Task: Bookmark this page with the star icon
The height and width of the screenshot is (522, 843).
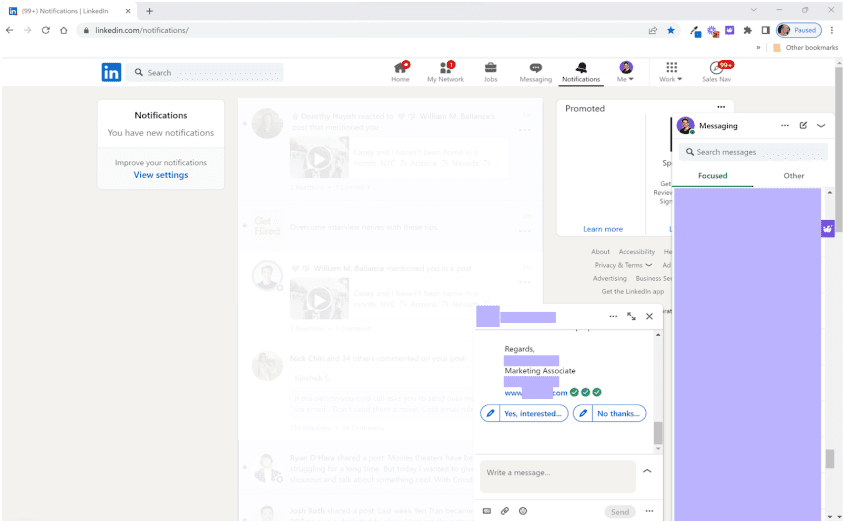Action: [671, 30]
